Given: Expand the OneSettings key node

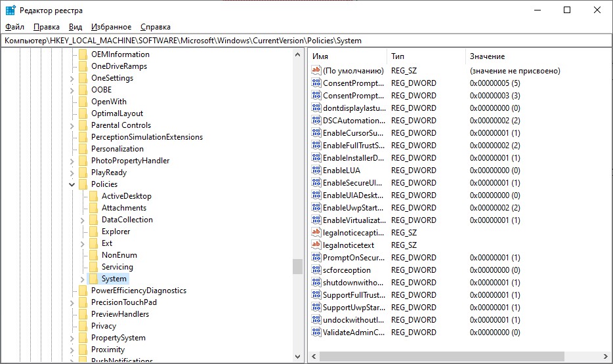Looking at the screenshot, I should click(72, 79).
